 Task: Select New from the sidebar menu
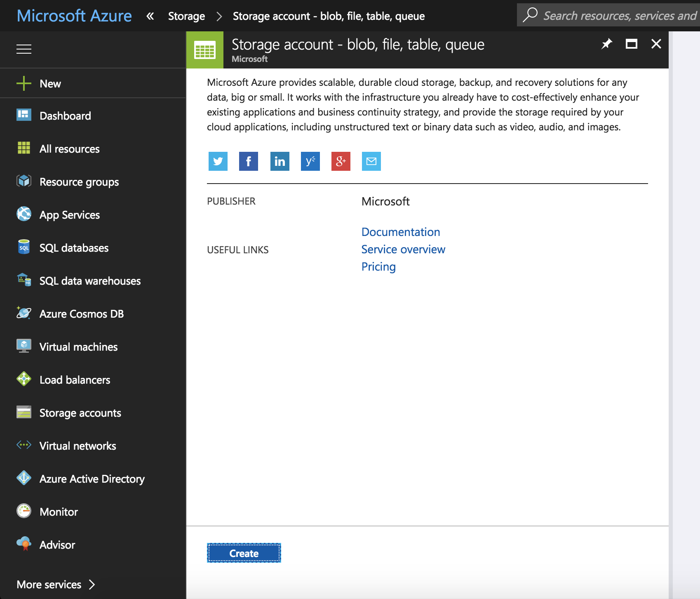click(x=50, y=83)
